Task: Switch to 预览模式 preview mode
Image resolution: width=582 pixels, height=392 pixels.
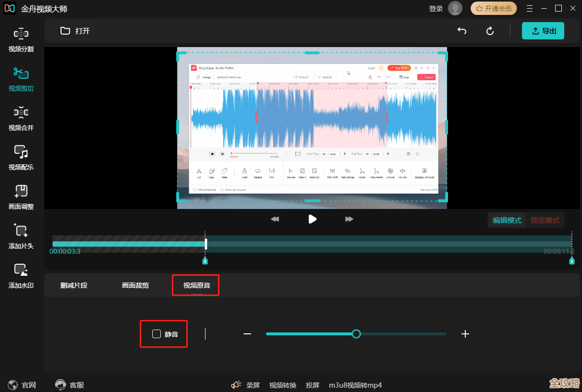Action: point(545,220)
